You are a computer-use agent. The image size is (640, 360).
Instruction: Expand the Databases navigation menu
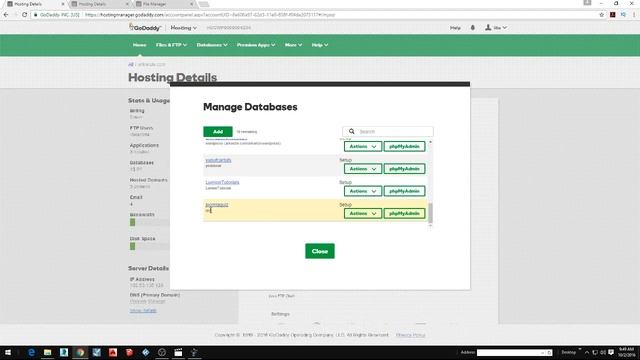[212, 45]
